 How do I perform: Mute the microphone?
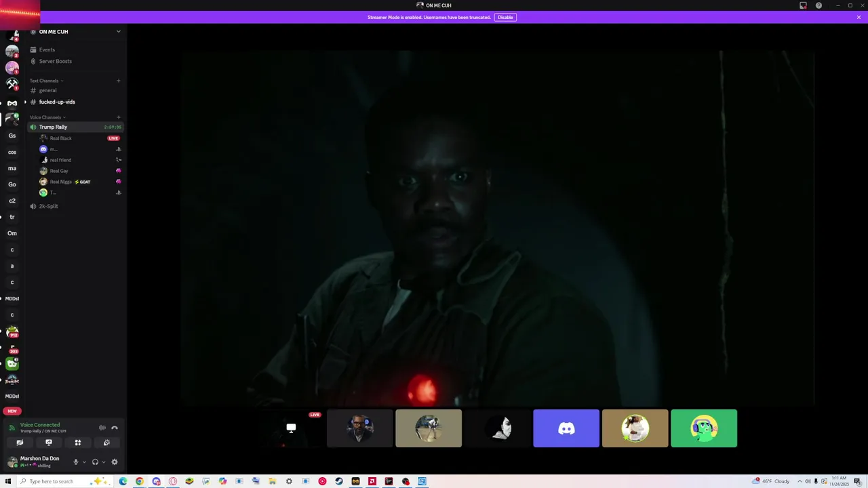tap(75, 462)
